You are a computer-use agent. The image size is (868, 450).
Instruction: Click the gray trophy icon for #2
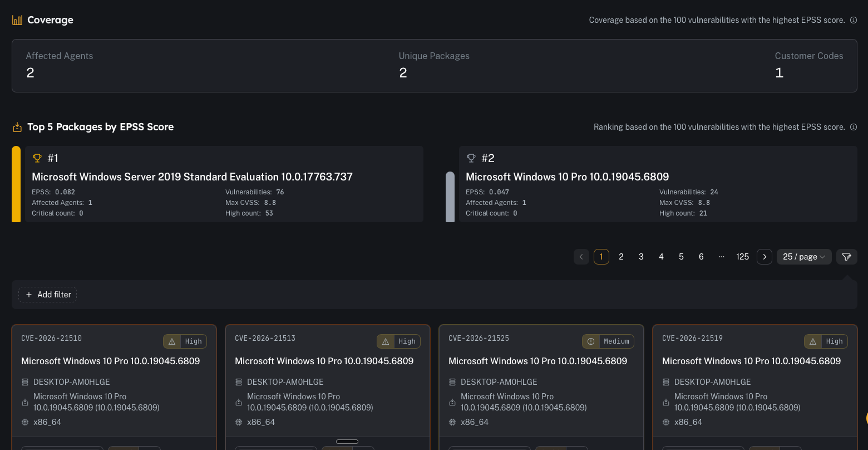pyautogui.click(x=471, y=158)
